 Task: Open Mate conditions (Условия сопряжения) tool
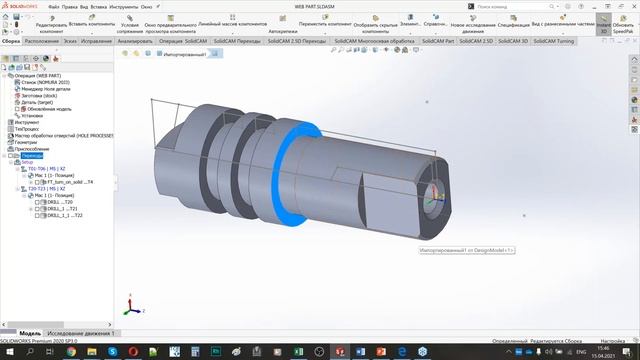click(x=130, y=24)
